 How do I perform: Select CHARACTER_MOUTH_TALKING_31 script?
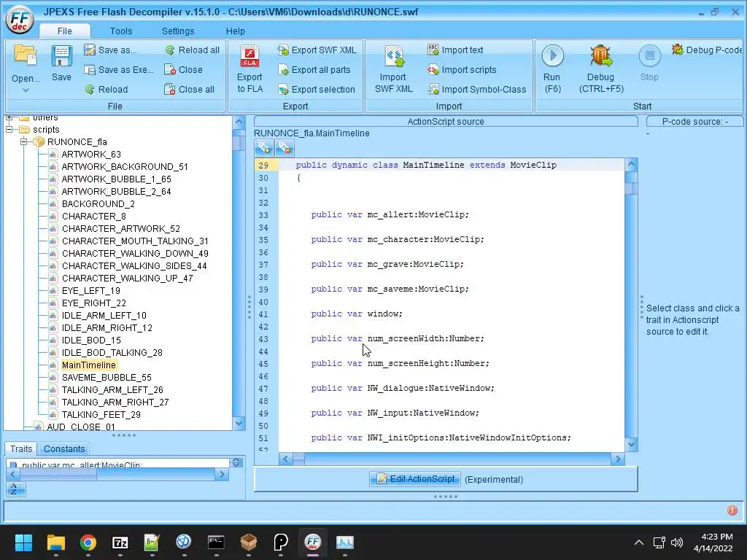click(135, 241)
